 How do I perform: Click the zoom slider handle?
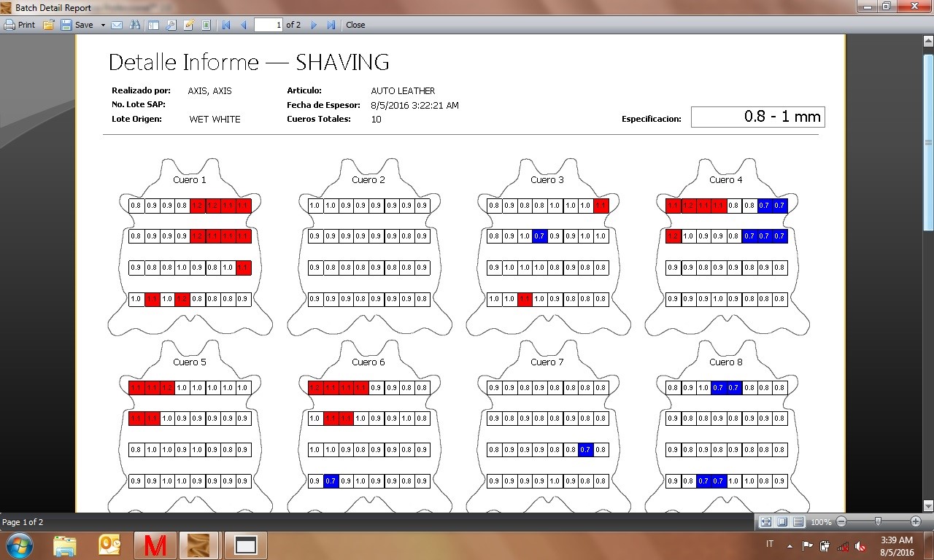(x=878, y=521)
